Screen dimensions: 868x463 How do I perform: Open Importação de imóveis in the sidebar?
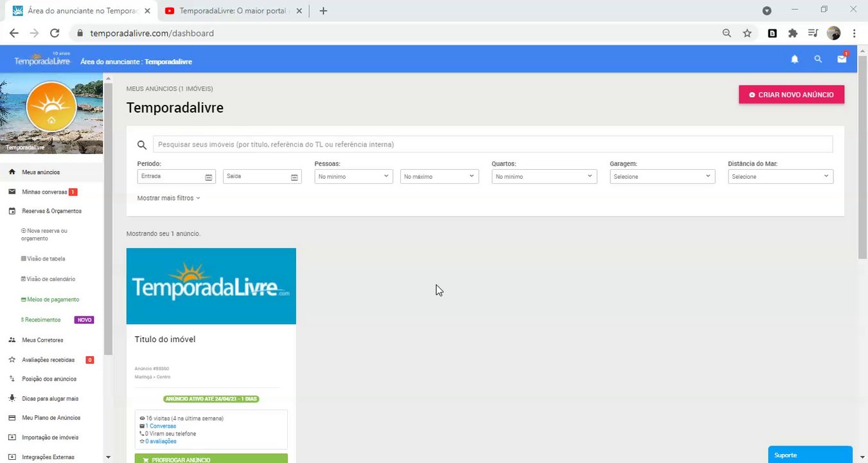tap(51, 437)
